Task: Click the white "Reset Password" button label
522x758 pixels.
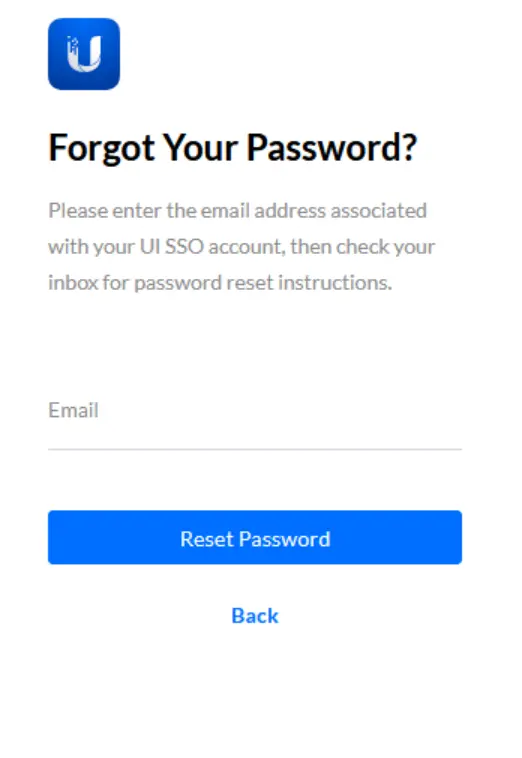Action: pos(255,539)
